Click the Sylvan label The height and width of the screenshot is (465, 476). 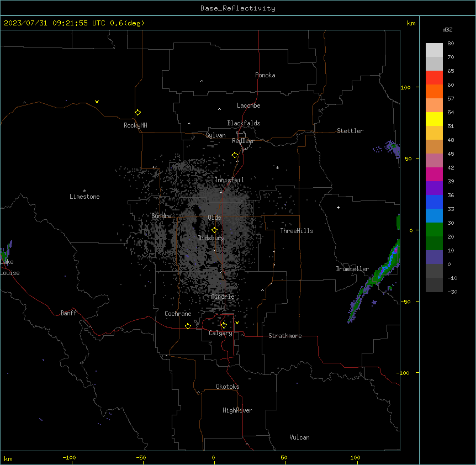[x=215, y=135]
